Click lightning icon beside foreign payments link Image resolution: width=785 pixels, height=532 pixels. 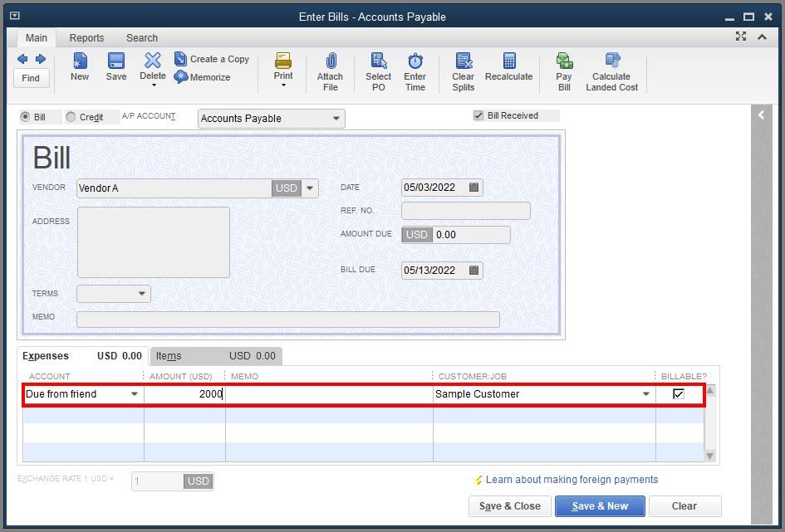[x=478, y=480]
